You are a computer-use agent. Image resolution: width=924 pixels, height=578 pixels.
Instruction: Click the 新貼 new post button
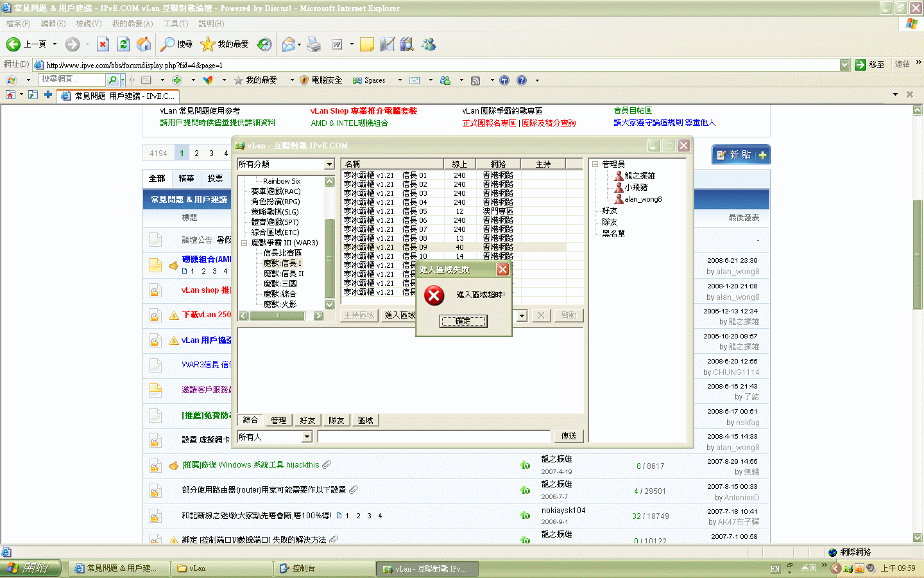[740, 155]
